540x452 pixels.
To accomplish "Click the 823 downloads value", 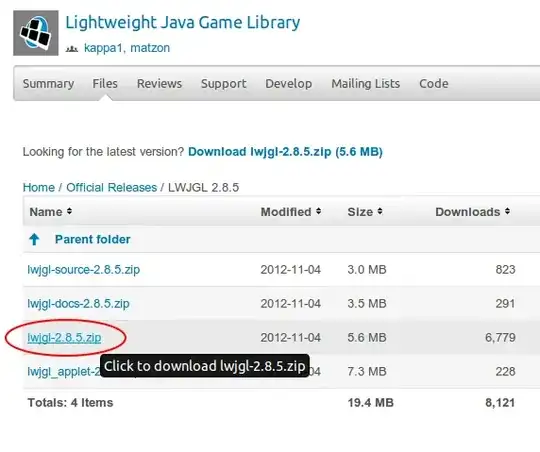I will click(x=505, y=269).
